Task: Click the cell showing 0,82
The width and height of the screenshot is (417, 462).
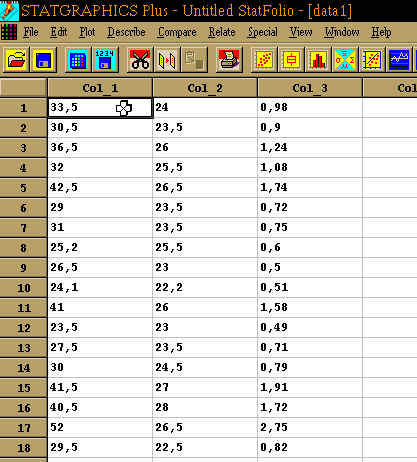Action: click(x=310, y=448)
